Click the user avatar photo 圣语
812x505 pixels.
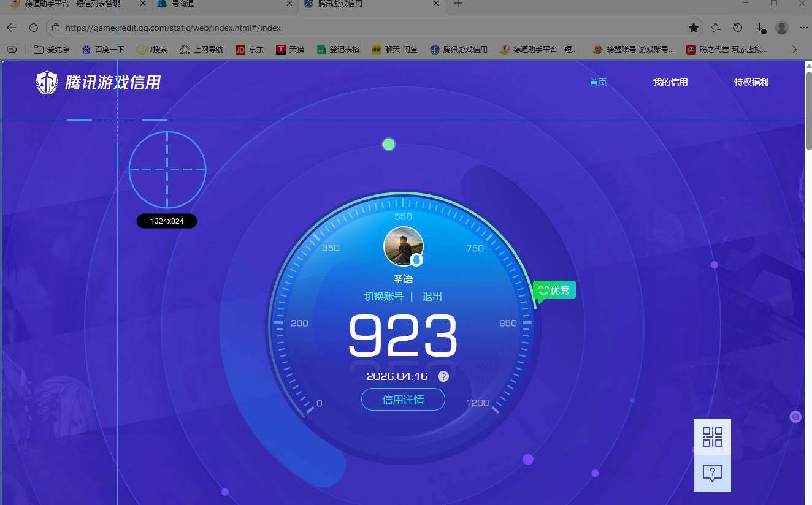pyautogui.click(x=403, y=246)
